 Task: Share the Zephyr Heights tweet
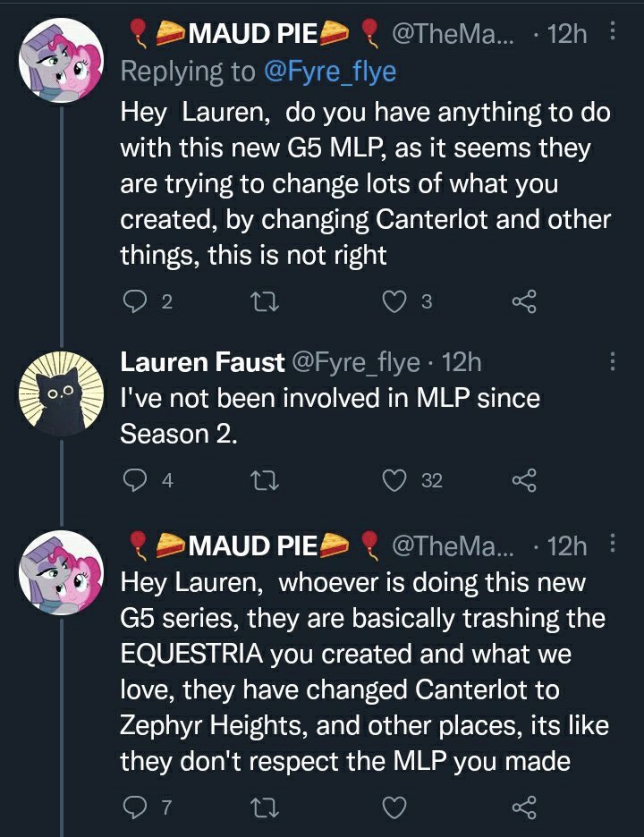[523, 809]
